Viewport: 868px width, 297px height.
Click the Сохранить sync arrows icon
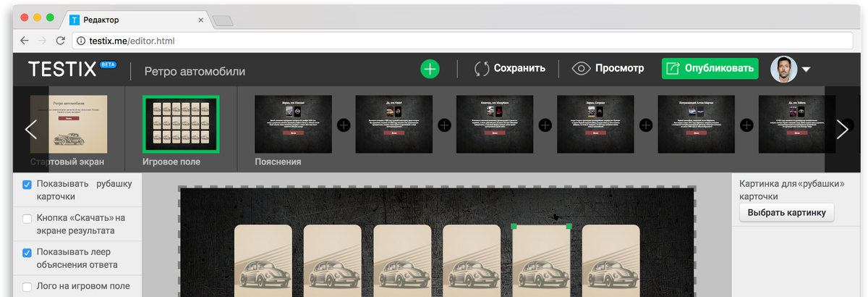point(482,69)
